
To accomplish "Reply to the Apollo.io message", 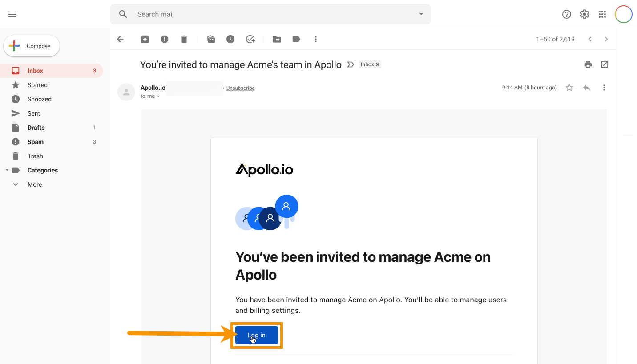I will click(x=587, y=88).
